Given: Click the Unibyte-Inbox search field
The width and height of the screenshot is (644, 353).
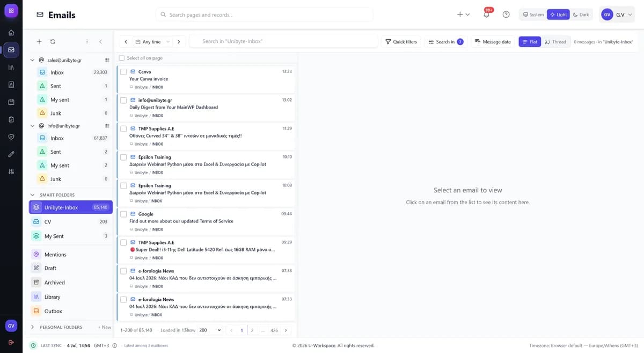Looking at the screenshot, I should [x=283, y=41].
